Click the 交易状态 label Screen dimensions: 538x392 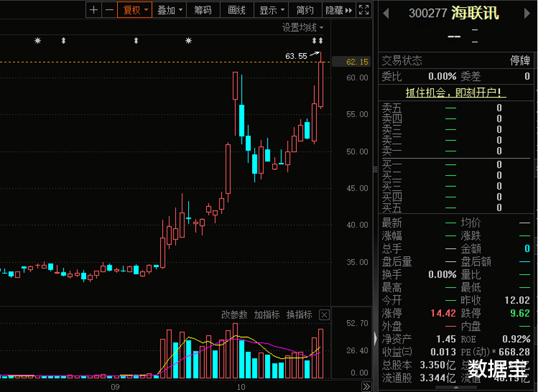click(x=402, y=60)
